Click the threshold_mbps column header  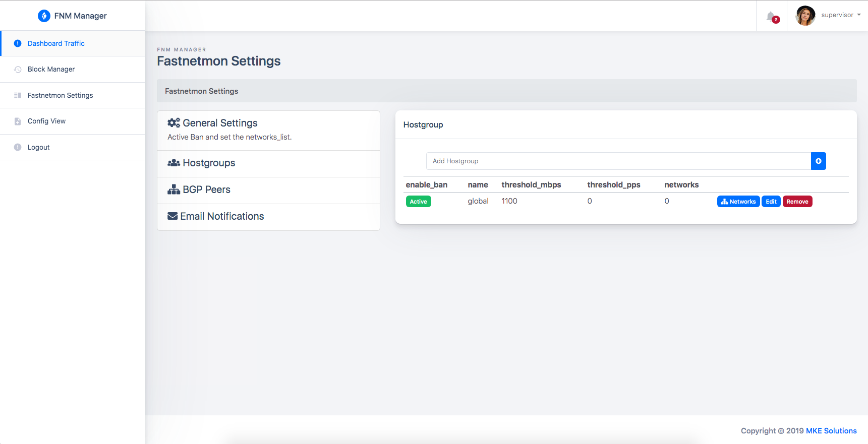coord(531,185)
